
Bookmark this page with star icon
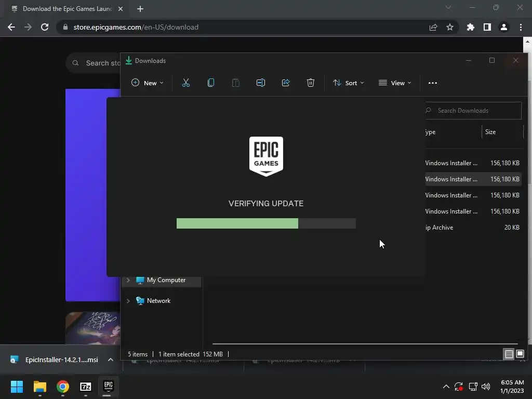pos(450,27)
